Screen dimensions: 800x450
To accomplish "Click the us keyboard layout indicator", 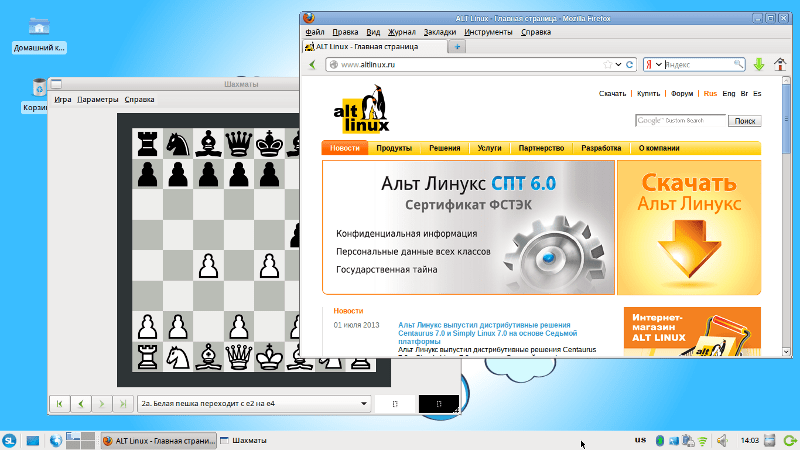I will click(x=640, y=440).
